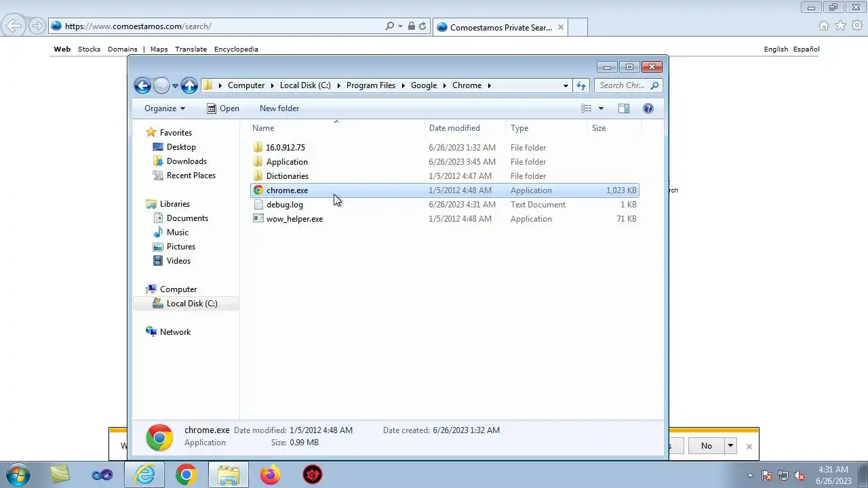Screen dimensions: 868x488
Task: Click Explorer's Back navigation arrow
Action: (x=142, y=85)
